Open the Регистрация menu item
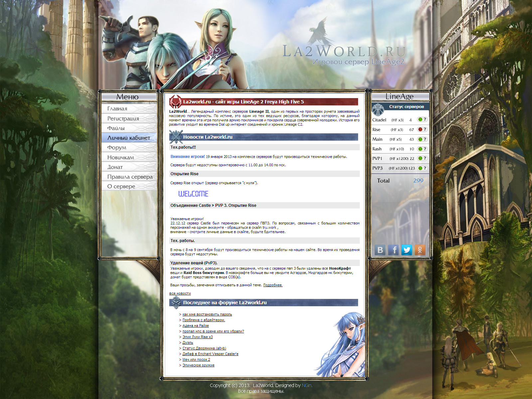The image size is (532, 399). pos(129,118)
